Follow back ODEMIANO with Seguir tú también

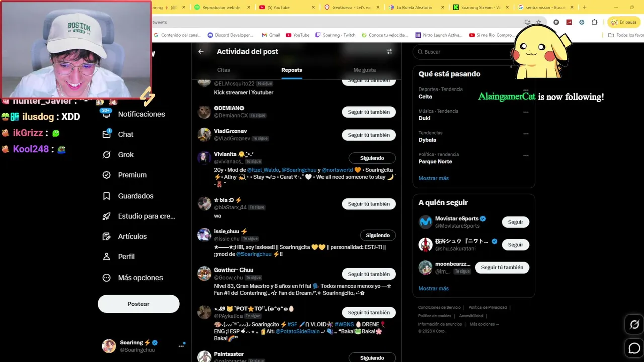369,112
